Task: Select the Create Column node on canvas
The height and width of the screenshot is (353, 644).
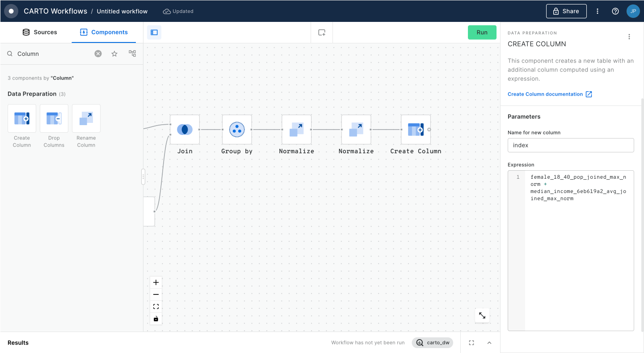Action: tap(416, 130)
